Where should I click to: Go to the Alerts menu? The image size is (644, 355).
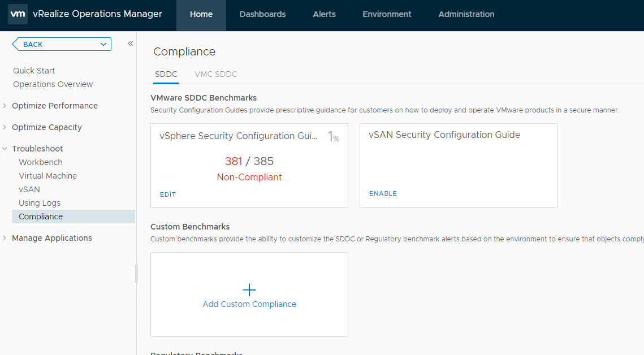[324, 15]
